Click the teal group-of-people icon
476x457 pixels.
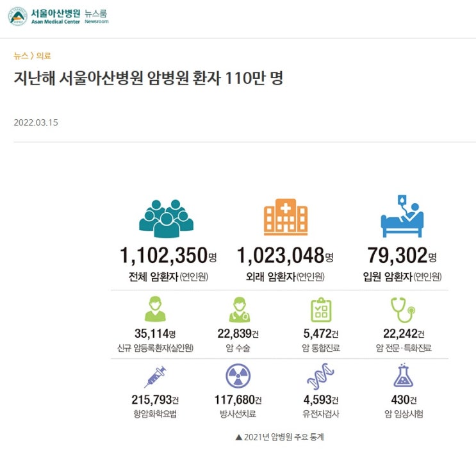[167, 219]
